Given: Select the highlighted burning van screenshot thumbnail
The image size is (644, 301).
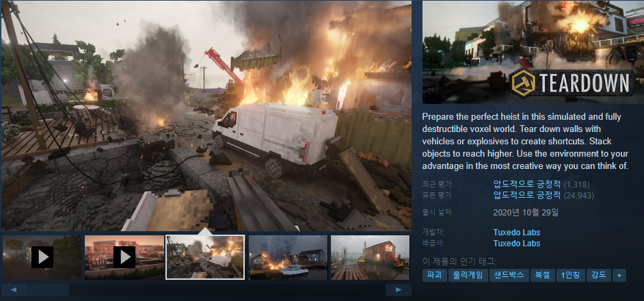Looking at the screenshot, I should (205, 257).
